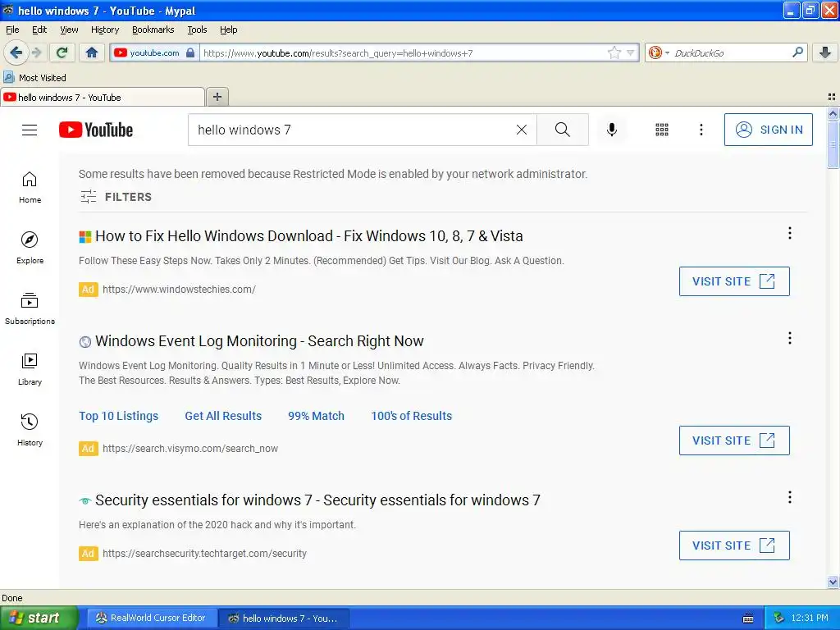This screenshot has height=630, width=840.
Task: Open History in the YouTube sidebar
Action: point(30,430)
